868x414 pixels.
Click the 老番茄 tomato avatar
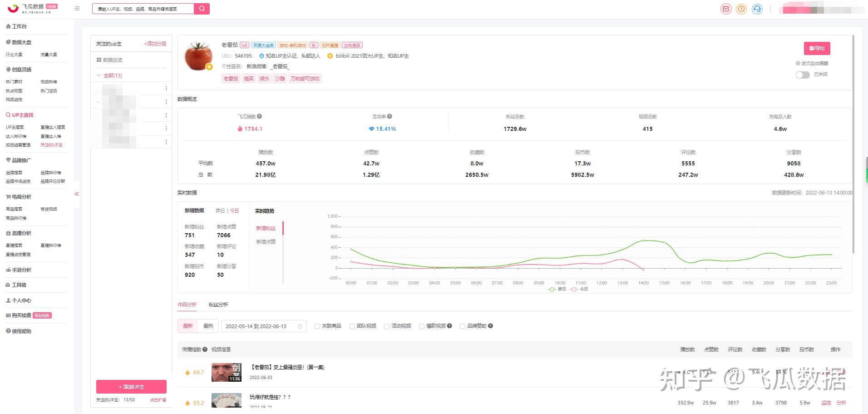click(x=198, y=56)
